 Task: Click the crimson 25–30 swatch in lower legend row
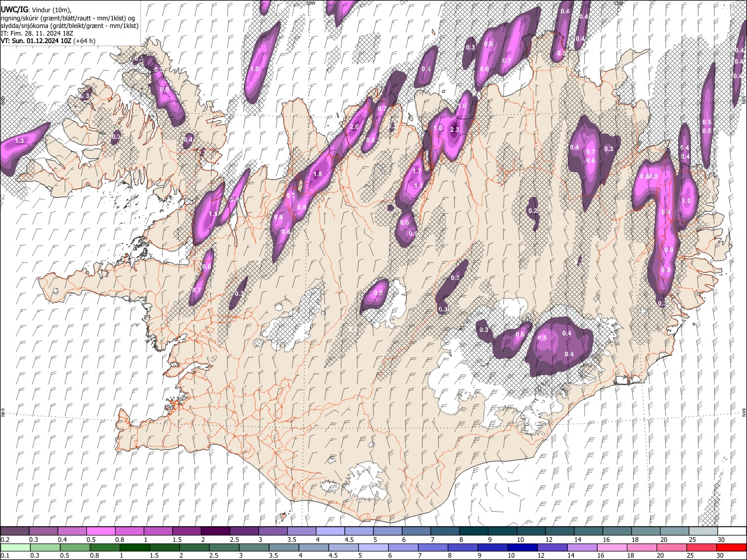coord(701,547)
